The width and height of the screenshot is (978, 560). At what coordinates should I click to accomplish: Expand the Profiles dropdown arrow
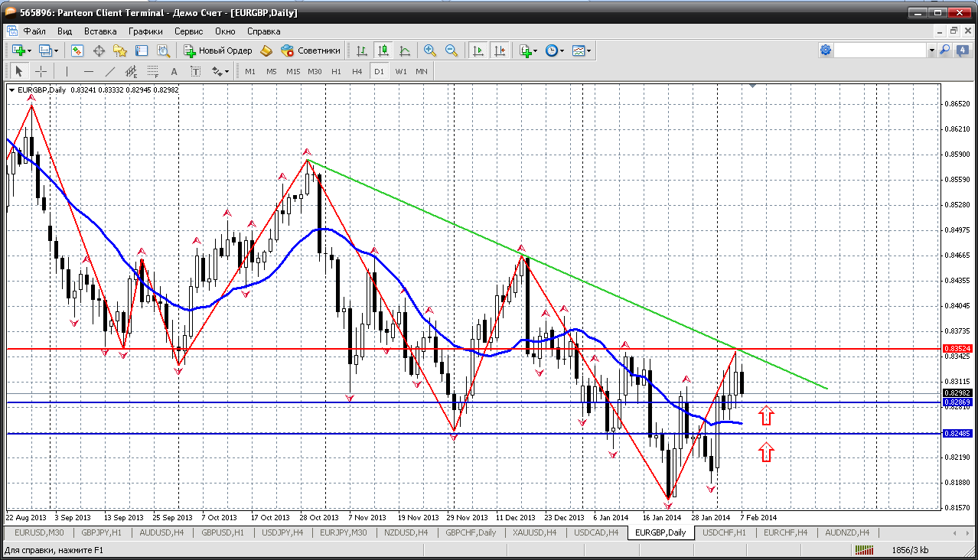(57, 50)
